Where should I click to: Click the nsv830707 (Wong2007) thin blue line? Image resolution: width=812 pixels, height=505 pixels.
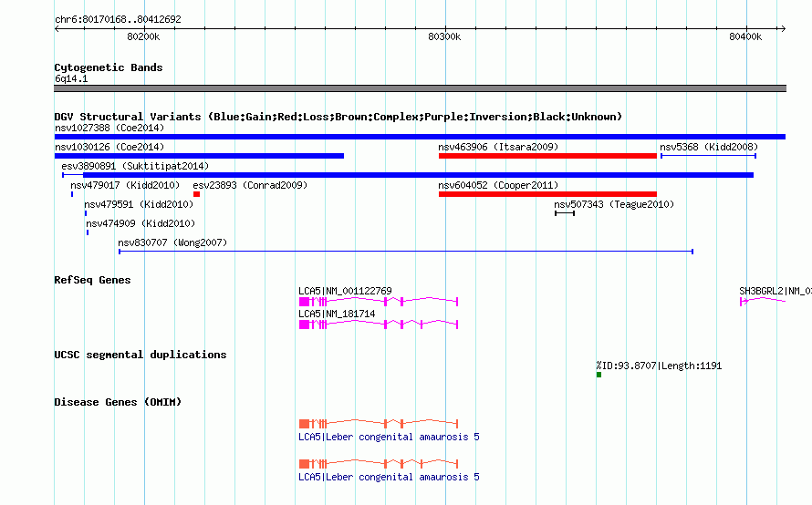pyautogui.click(x=406, y=252)
